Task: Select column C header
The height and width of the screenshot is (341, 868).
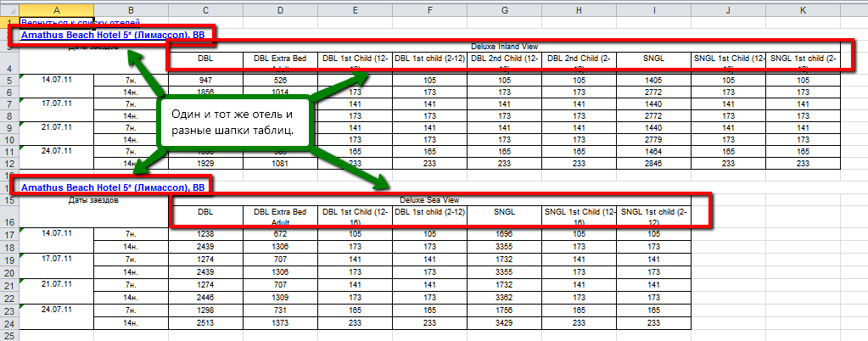Action: [x=205, y=10]
